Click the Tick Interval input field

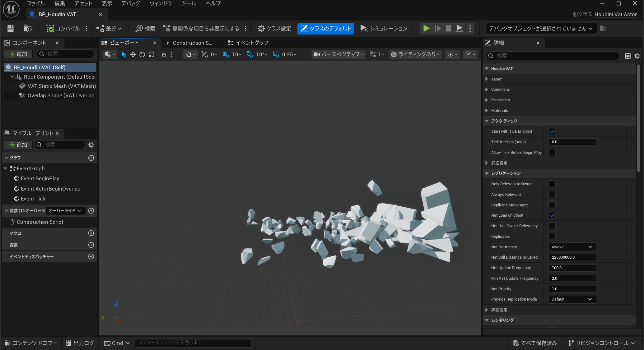click(572, 142)
